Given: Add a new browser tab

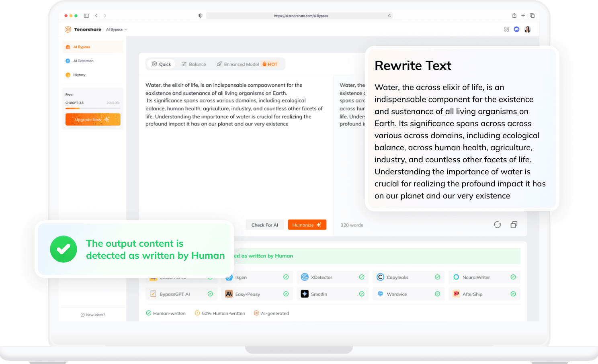Looking at the screenshot, I should (523, 15).
